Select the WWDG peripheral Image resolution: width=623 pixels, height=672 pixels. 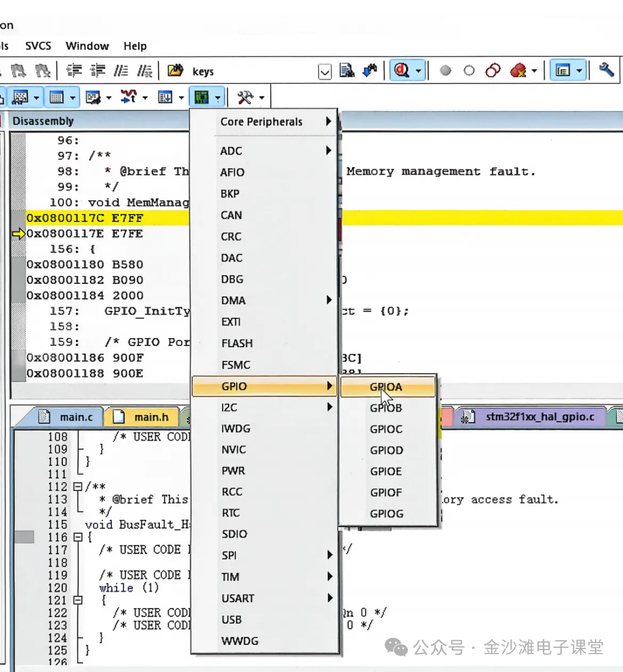[x=264, y=641]
